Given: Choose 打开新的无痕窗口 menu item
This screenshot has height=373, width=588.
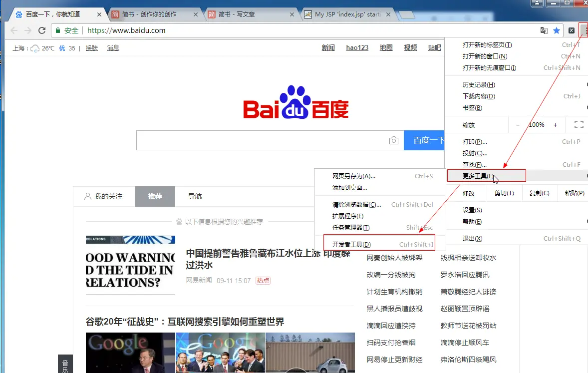Looking at the screenshot, I should [x=517, y=68].
